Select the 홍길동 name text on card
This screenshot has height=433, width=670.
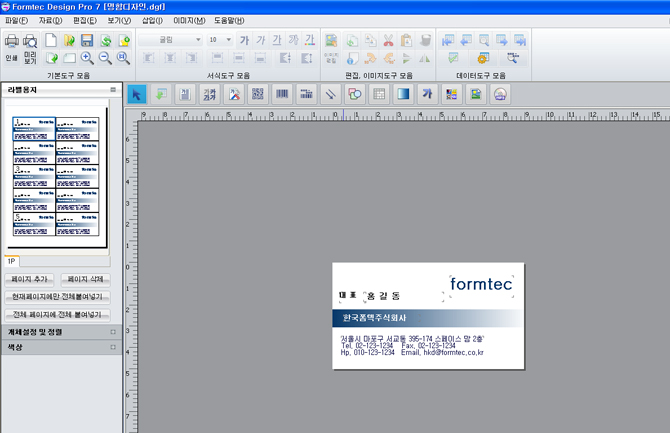pos(383,296)
